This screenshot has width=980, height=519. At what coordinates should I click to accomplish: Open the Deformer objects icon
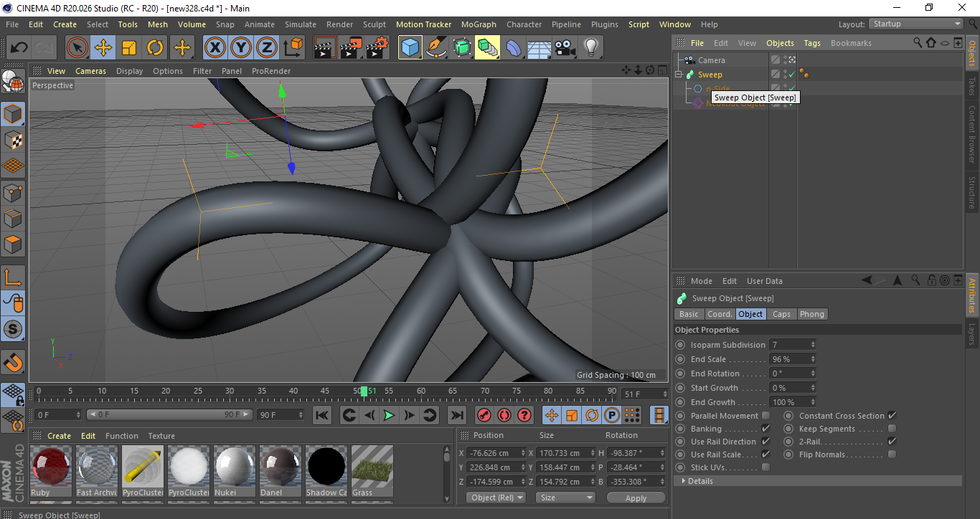(513, 48)
